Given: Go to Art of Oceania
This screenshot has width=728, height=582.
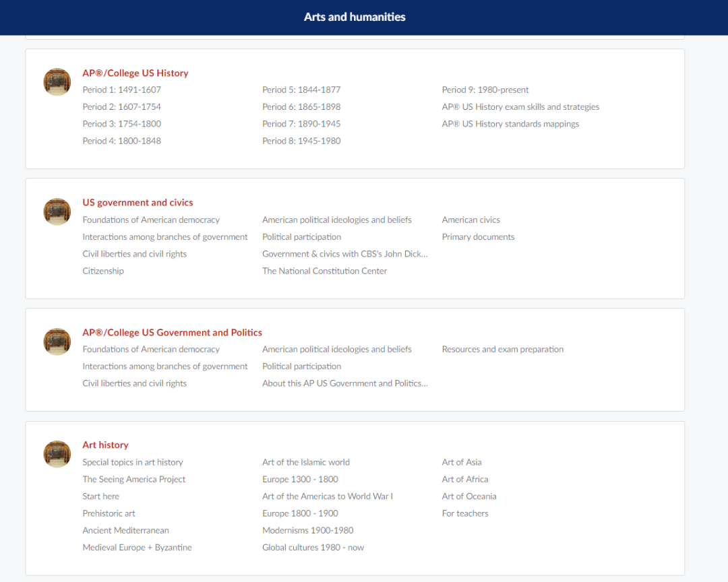Looking at the screenshot, I should point(469,496).
